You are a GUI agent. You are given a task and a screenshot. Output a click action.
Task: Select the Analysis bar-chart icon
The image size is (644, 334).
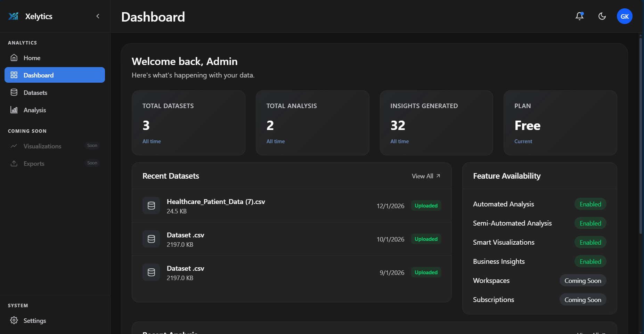click(14, 110)
